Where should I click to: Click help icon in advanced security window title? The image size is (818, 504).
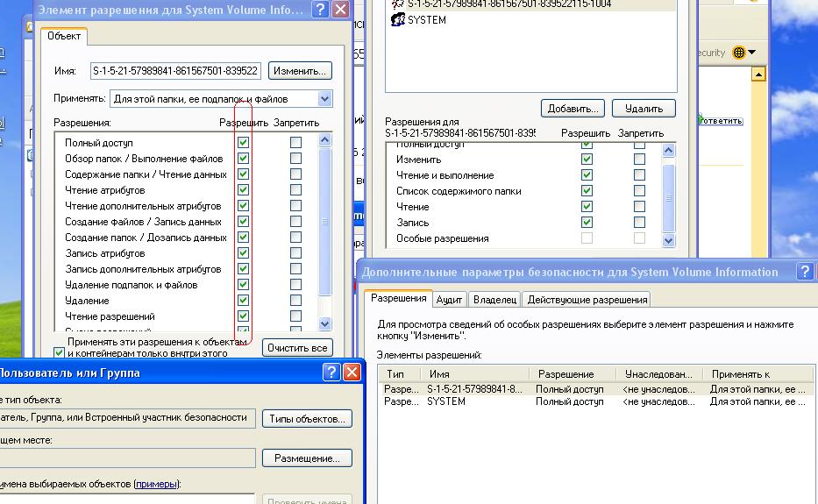804,272
